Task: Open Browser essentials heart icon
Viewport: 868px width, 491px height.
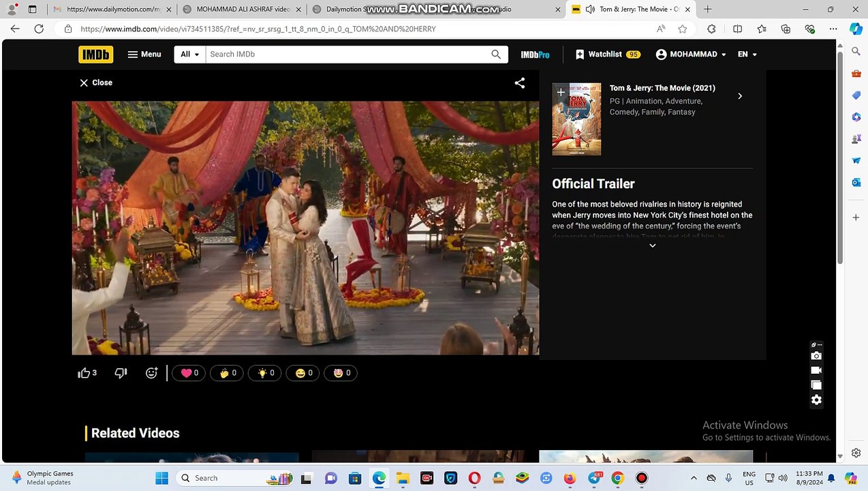Action: (x=809, y=29)
